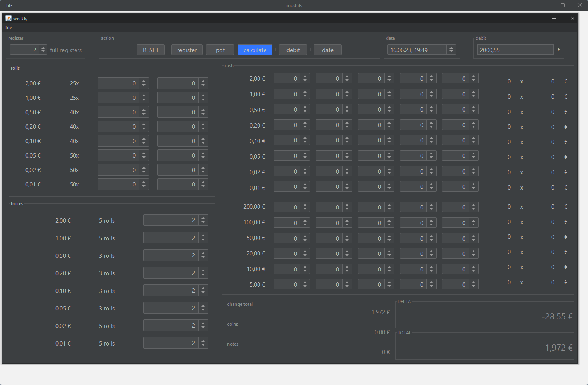Increase first rolls spinner for 0,01 €
588x385 pixels.
coord(144,182)
